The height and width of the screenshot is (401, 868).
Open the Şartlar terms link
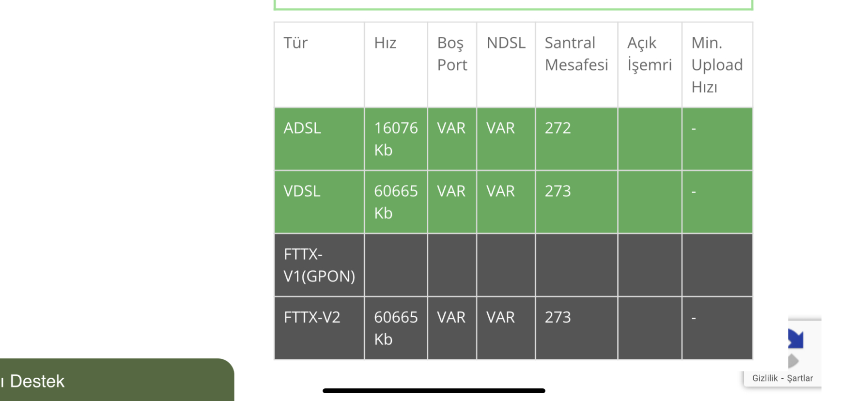(x=800, y=378)
